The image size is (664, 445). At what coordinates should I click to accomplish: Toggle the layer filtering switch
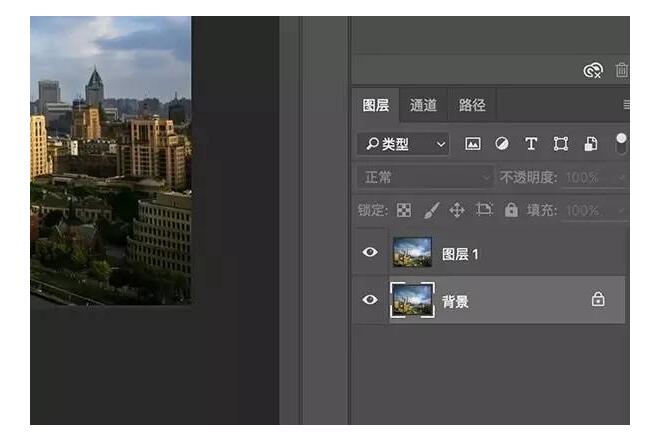pyautogui.click(x=621, y=144)
